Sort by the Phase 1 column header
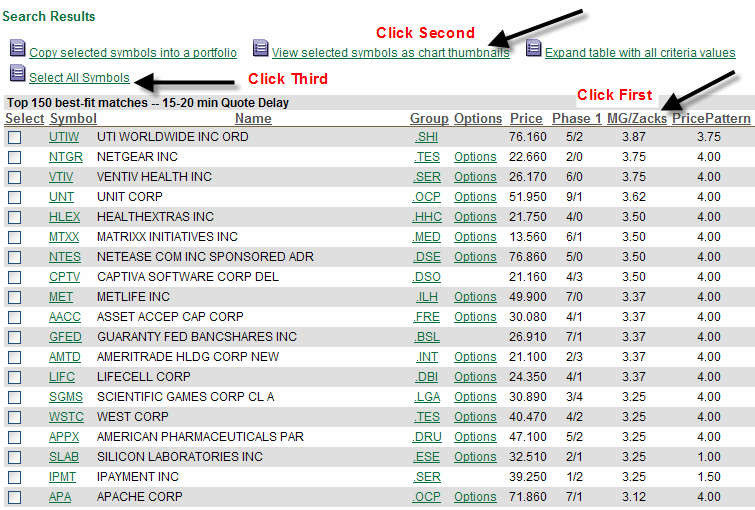The image size is (755, 510). (576, 118)
